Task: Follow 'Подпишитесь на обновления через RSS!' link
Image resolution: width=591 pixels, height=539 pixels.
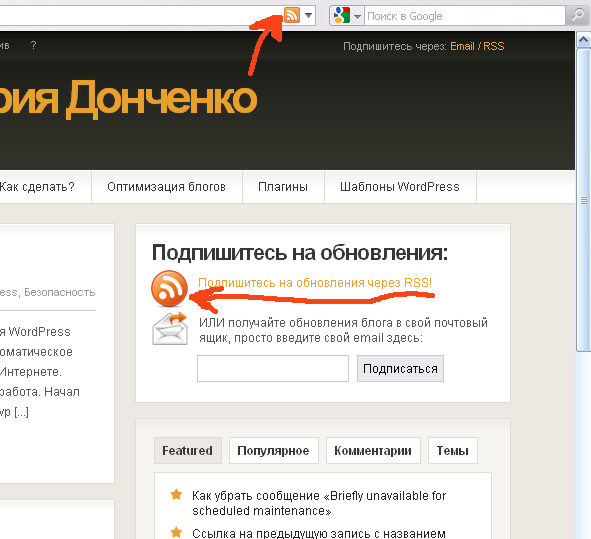Action: coord(315,283)
